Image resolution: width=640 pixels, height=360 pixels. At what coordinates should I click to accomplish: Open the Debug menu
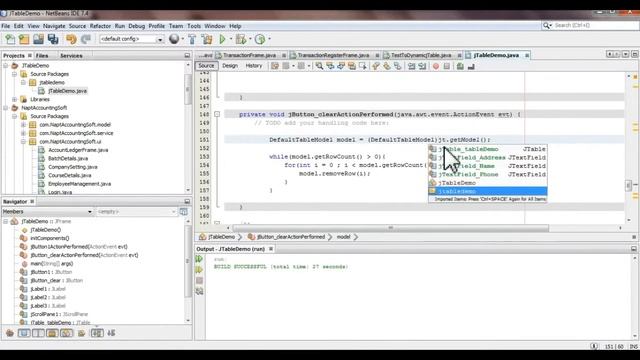point(136,26)
